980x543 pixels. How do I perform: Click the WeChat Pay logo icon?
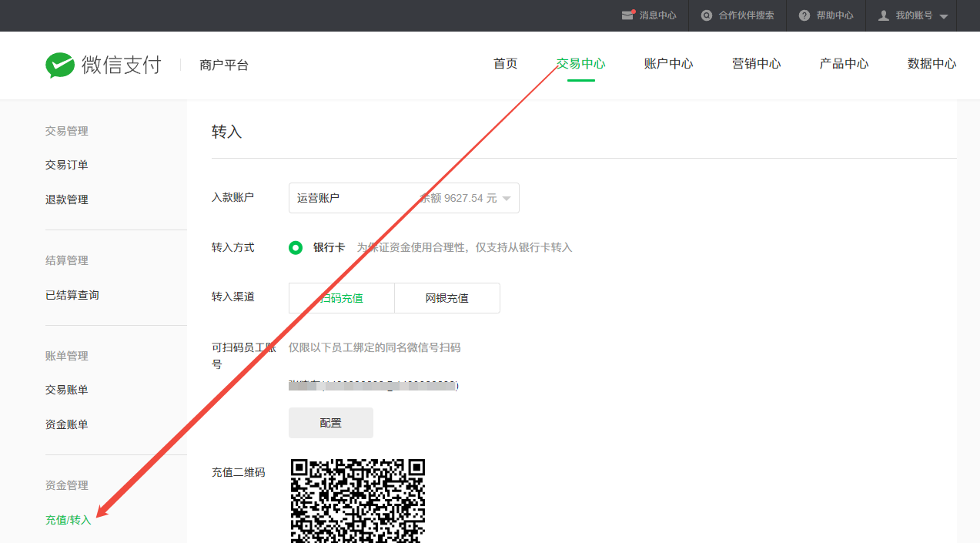pyautogui.click(x=60, y=65)
